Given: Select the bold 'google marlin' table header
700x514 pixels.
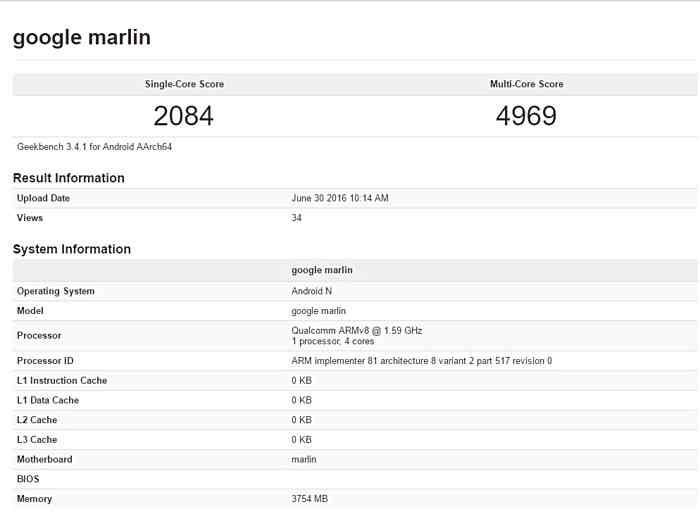Looking at the screenshot, I should [x=322, y=270].
